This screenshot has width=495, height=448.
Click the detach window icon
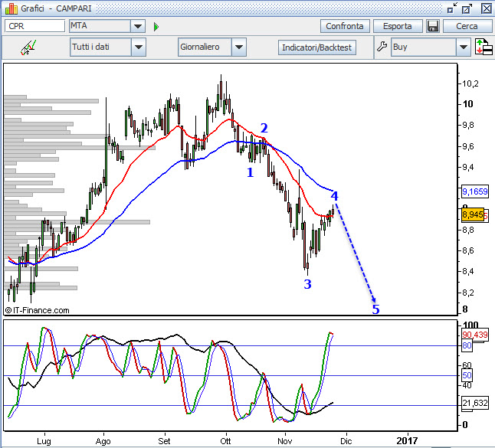[452, 8]
